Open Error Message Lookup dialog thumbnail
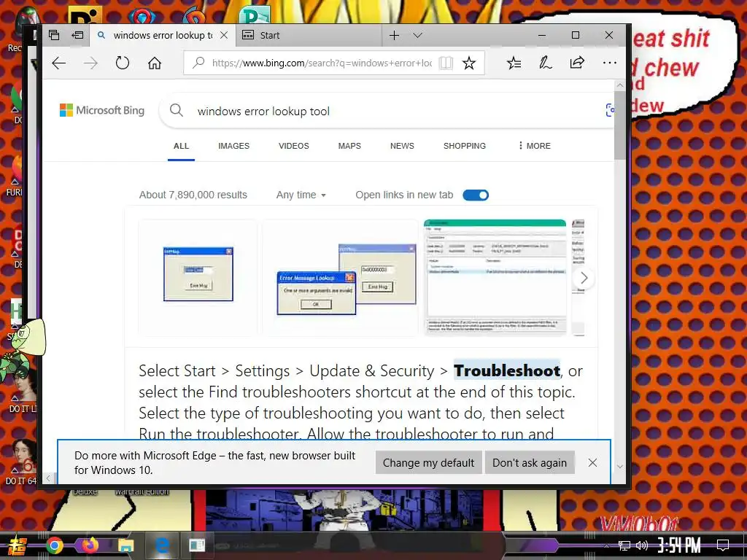Screen dimensions: 747x560 [x=340, y=278]
